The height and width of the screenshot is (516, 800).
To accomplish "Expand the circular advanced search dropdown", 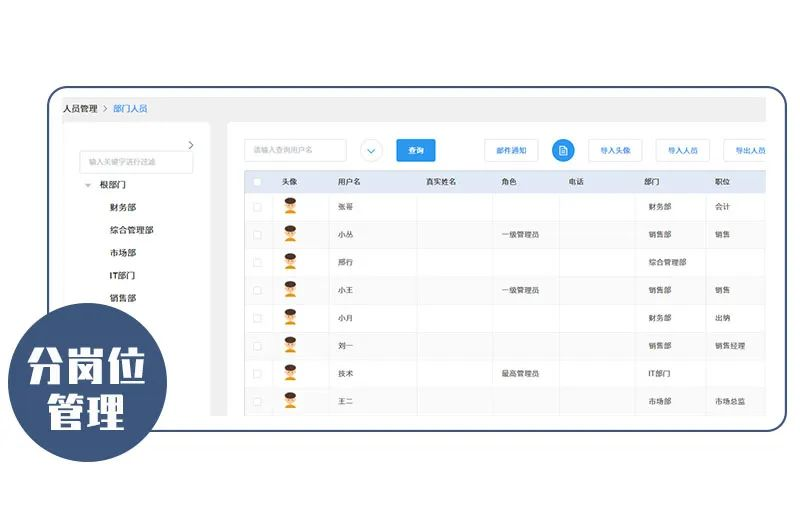I will point(371,150).
